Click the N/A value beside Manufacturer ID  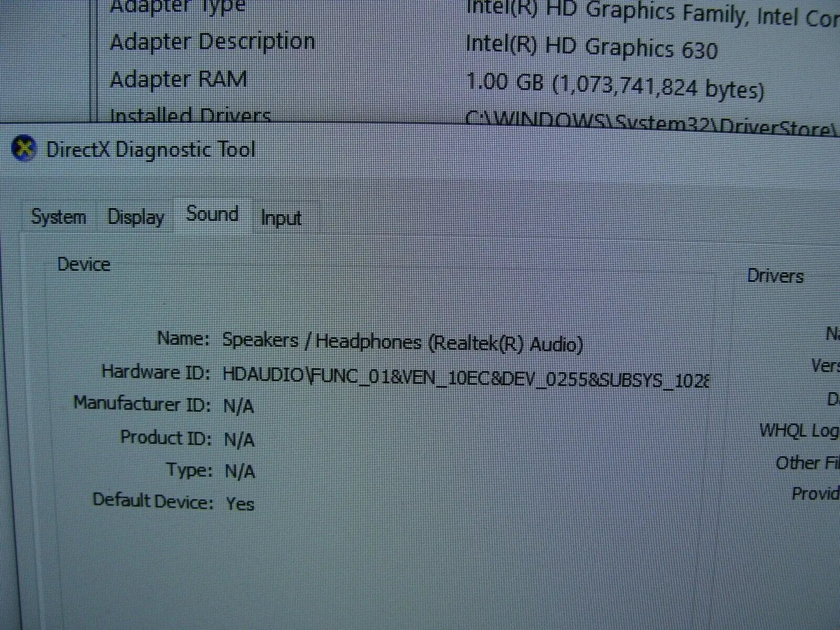(239, 406)
